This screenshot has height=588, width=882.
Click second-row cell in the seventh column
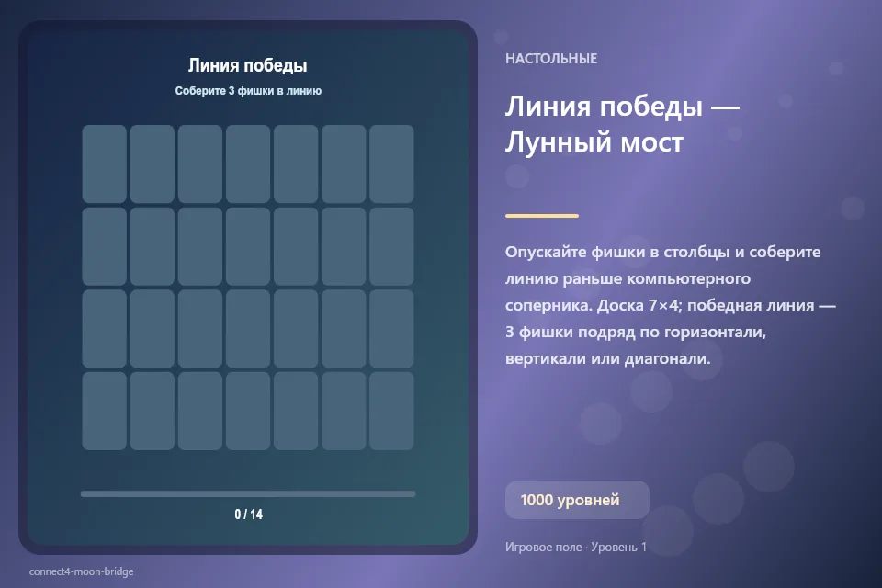click(391, 246)
